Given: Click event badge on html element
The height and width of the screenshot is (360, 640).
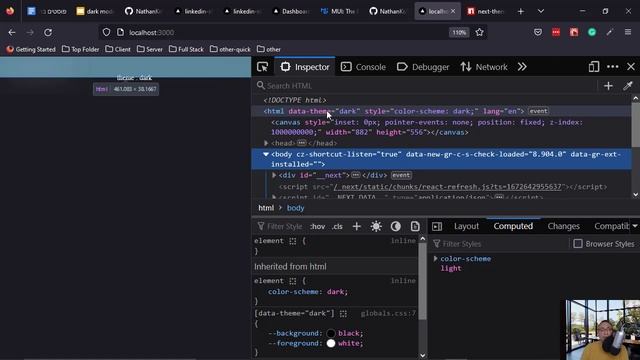Looking at the screenshot, I should [538, 111].
